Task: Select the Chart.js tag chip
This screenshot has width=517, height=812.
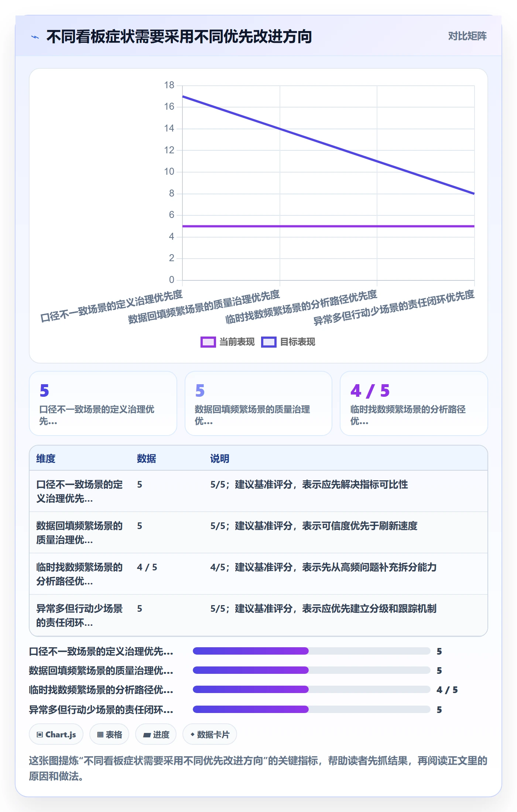Action: [x=56, y=734]
